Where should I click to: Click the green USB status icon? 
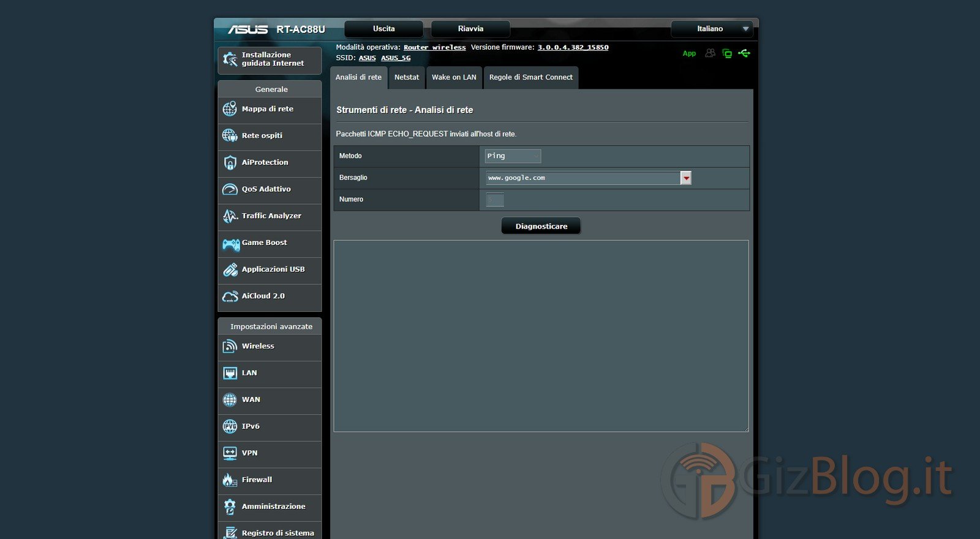pyautogui.click(x=744, y=53)
